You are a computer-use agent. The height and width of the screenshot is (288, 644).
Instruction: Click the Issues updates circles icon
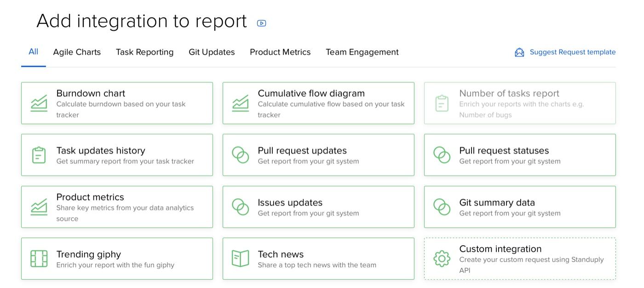(241, 207)
